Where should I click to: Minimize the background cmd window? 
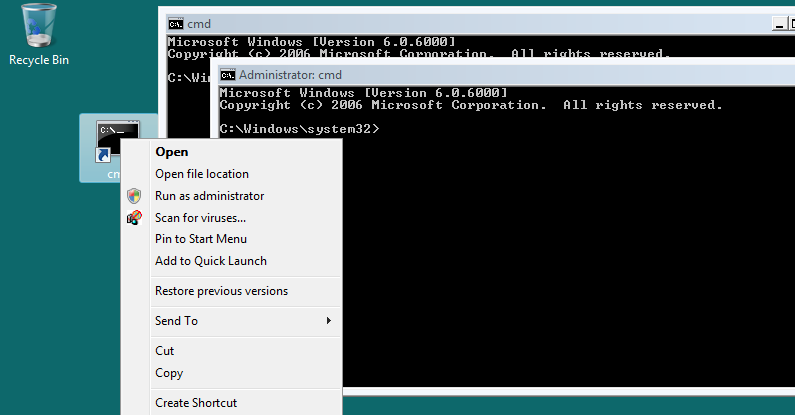(779, 23)
